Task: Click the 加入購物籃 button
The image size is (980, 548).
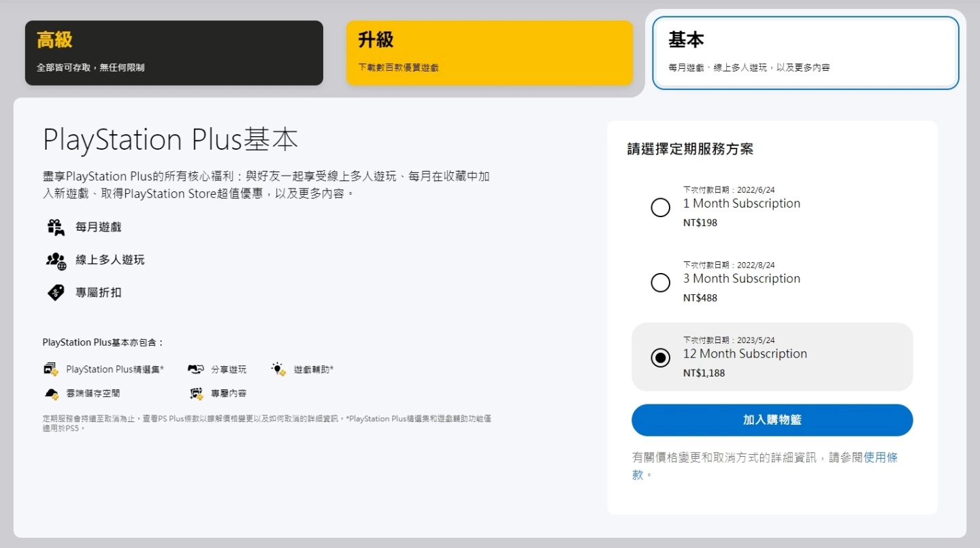Action: (772, 420)
